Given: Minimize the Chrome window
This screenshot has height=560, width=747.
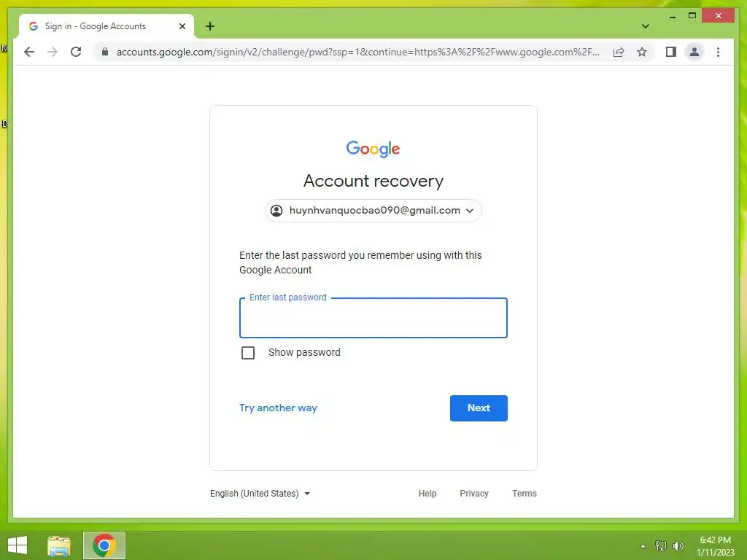Looking at the screenshot, I should tap(672, 16).
